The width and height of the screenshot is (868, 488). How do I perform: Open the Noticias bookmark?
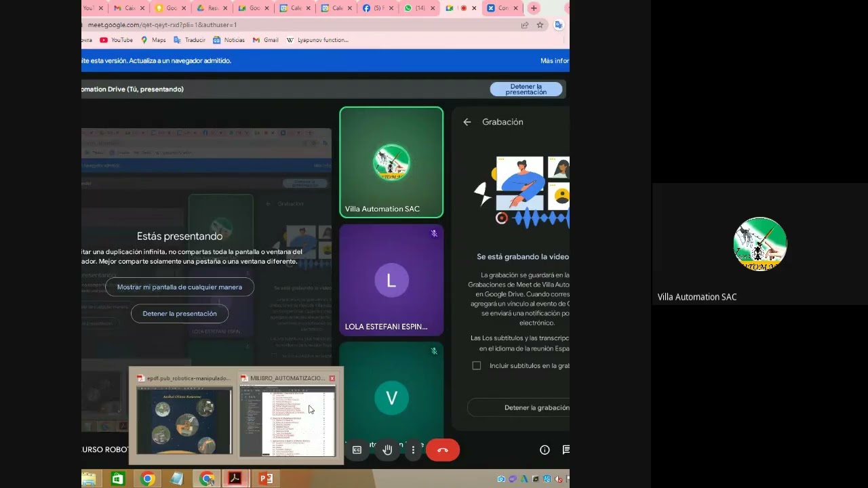tap(229, 40)
